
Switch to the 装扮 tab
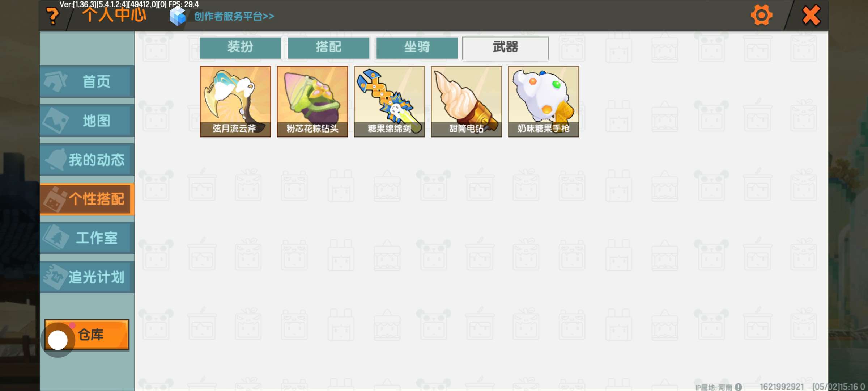pos(240,47)
